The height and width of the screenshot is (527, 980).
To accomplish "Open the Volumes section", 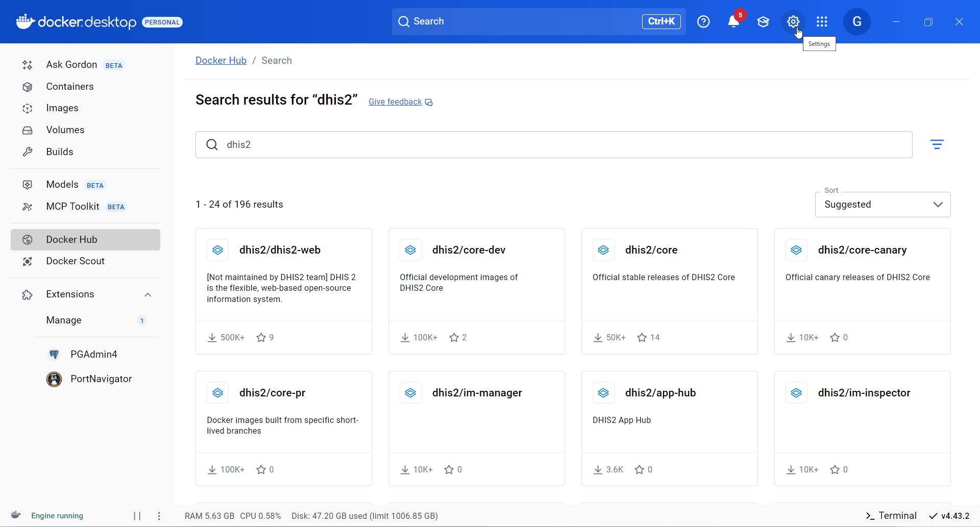I will 85,130.
